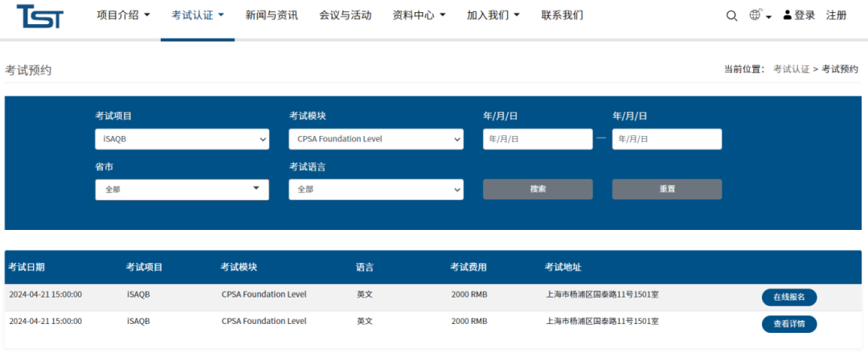The height and width of the screenshot is (357, 868).
Task: Expand the 项目介绍 menu
Action: click(x=123, y=15)
